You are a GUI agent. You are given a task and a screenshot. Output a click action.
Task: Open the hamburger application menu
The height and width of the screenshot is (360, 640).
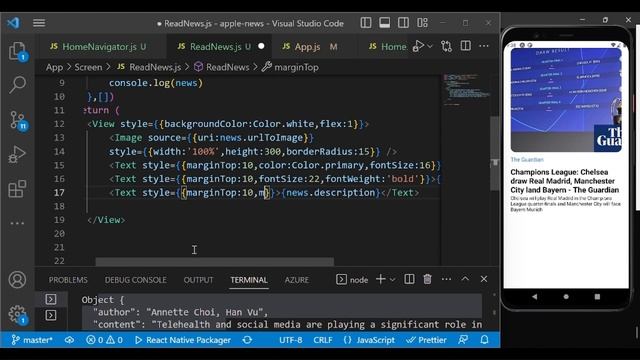click(39, 23)
